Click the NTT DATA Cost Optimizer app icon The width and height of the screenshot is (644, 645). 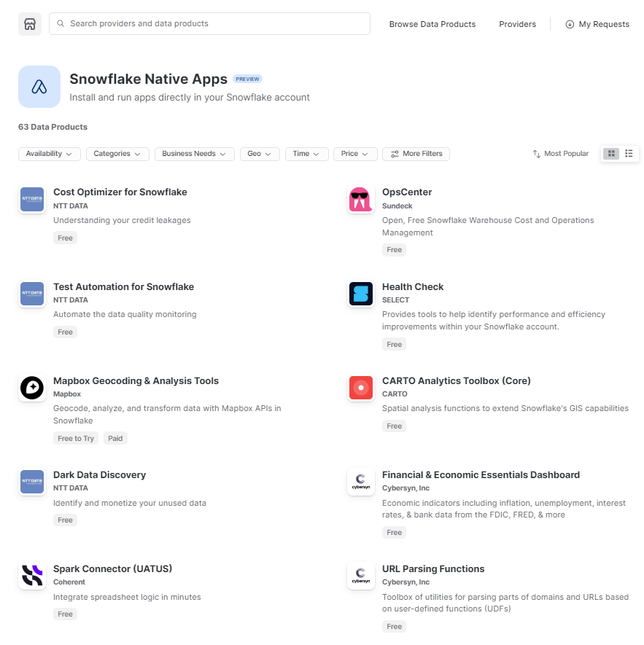[31, 199]
